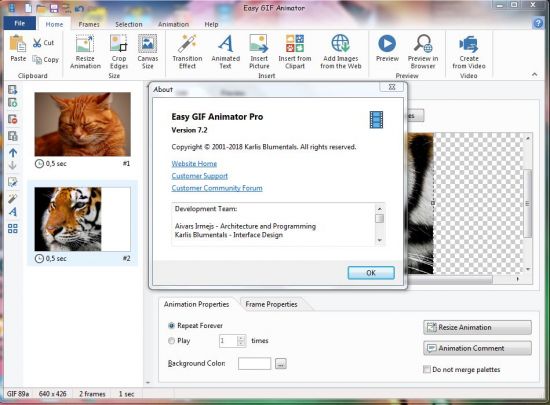Viewport: 550px width, 405px height.
Task: Click the Animation Comment button
Action: click(x=477, y=348)
